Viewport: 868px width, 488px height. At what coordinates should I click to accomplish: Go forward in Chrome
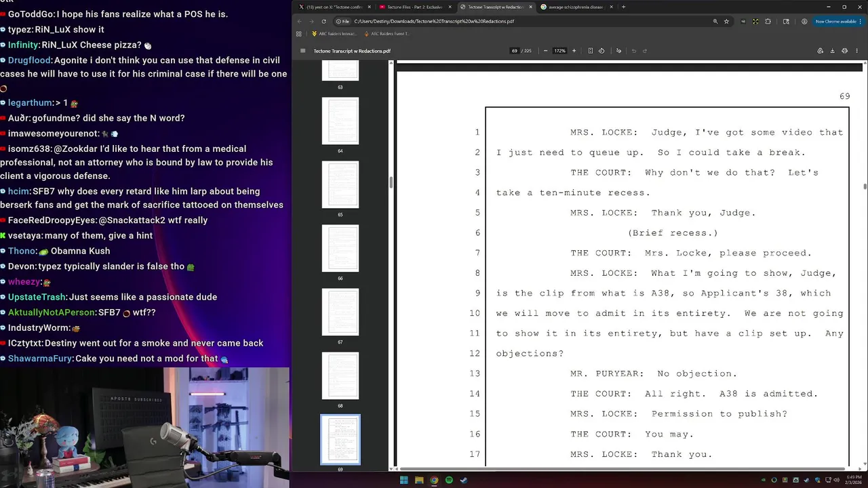[x=311, y=21]
